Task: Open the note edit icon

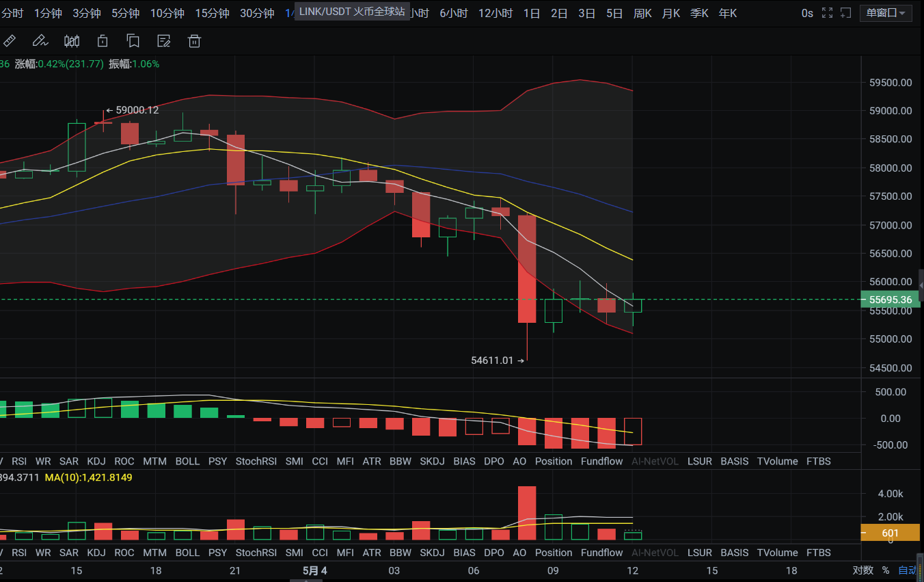Action: click(x=164, y=41)
